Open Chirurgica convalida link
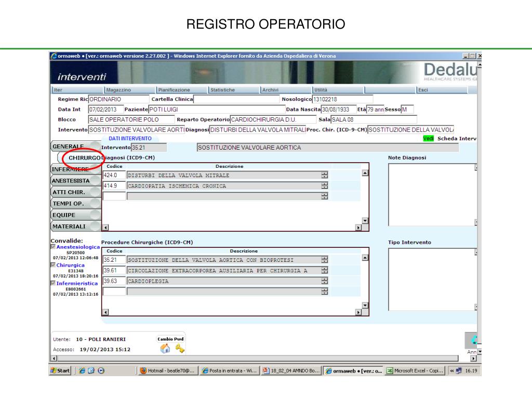This screenshot has width=532, height=399. [70, 265]
